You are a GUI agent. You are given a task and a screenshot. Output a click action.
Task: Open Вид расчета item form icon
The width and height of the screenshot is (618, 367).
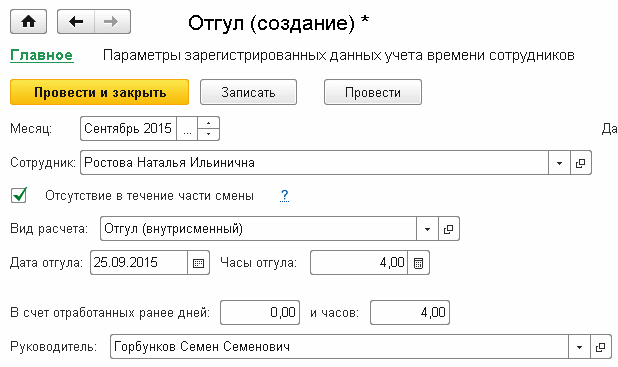tap(449, 229)
